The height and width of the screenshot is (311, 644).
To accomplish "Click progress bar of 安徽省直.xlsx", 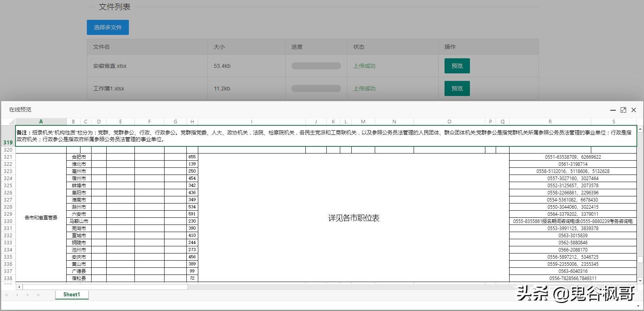I will [316, 66].
